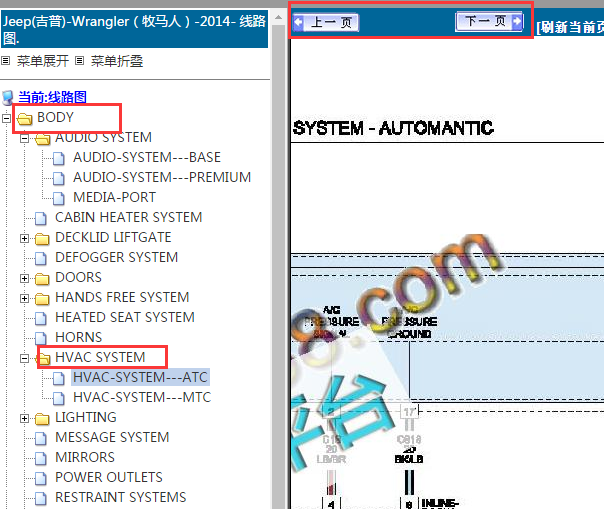Go to next page (下一页)
Viewport: 604px width, 509px height.
(x=489, y=21)
